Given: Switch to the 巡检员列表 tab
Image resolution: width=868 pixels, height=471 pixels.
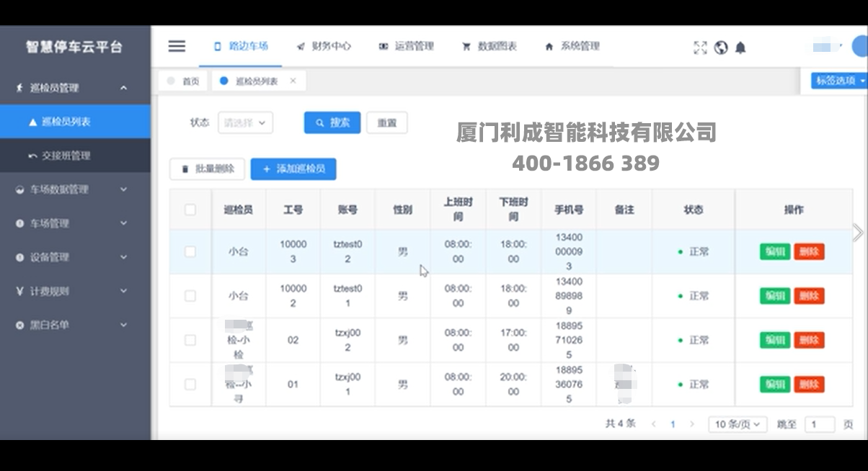Looking at the screenshot, I should click(x=258, y=81).
